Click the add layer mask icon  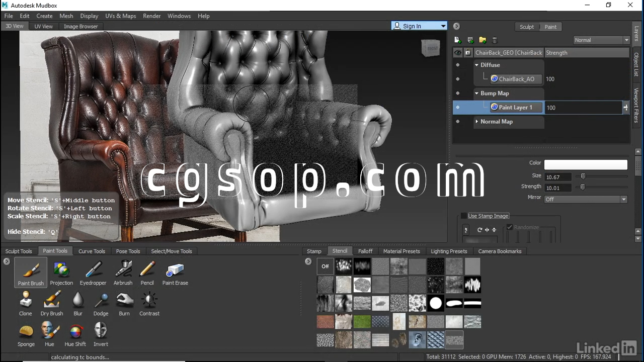pos(470,40)
